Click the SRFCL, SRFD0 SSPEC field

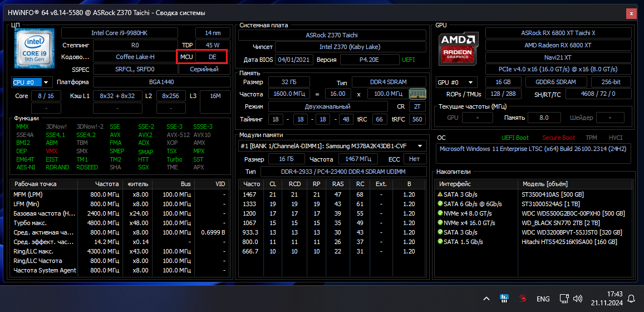(135, 69)
